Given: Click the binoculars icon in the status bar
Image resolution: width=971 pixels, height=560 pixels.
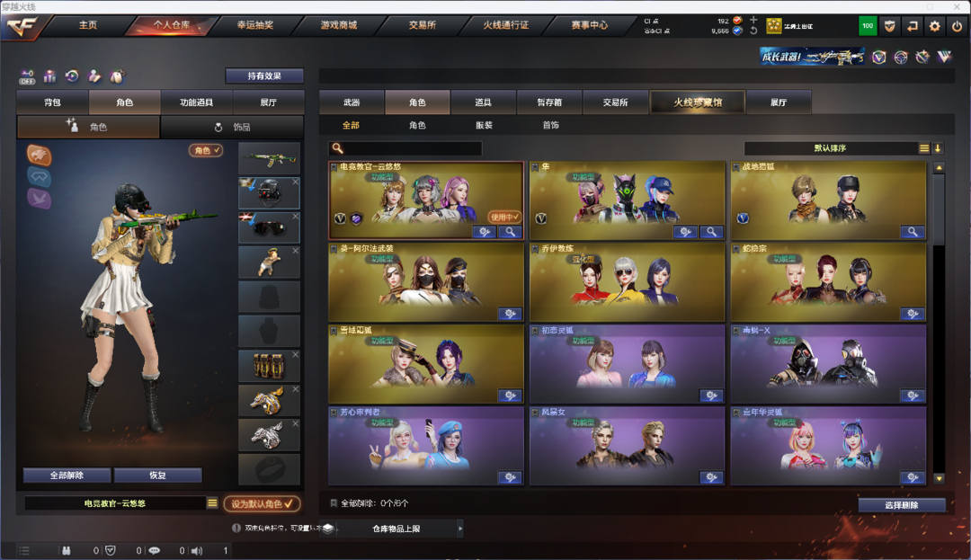Looking at the screenshot, I should coord(67,551).
